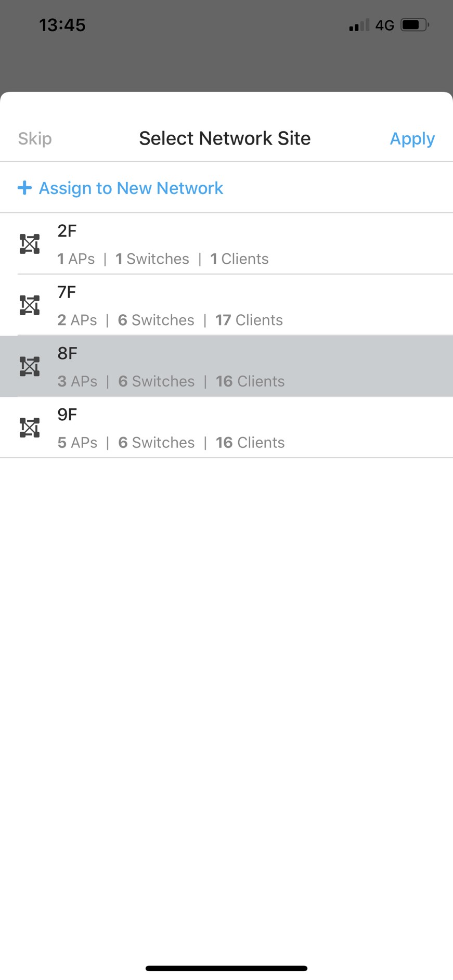Select the 9F site name
Screen dimensions: 453x980
click(67, 415)
